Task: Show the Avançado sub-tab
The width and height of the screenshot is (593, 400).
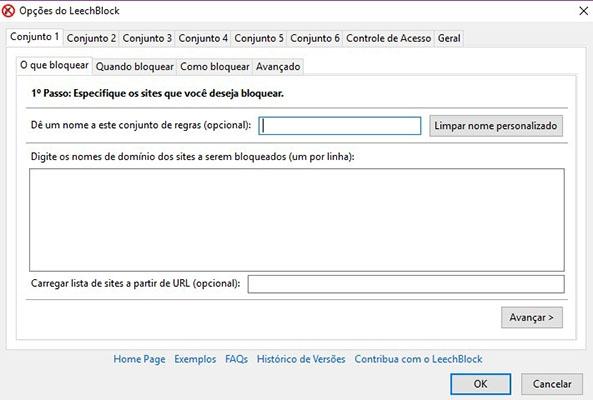Action: 278,67
